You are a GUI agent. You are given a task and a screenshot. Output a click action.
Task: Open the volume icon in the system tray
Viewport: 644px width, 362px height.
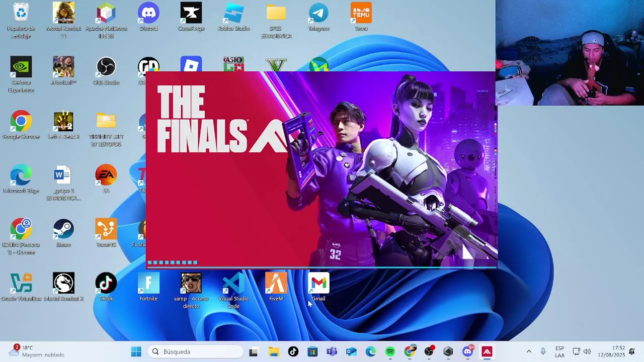587,352
